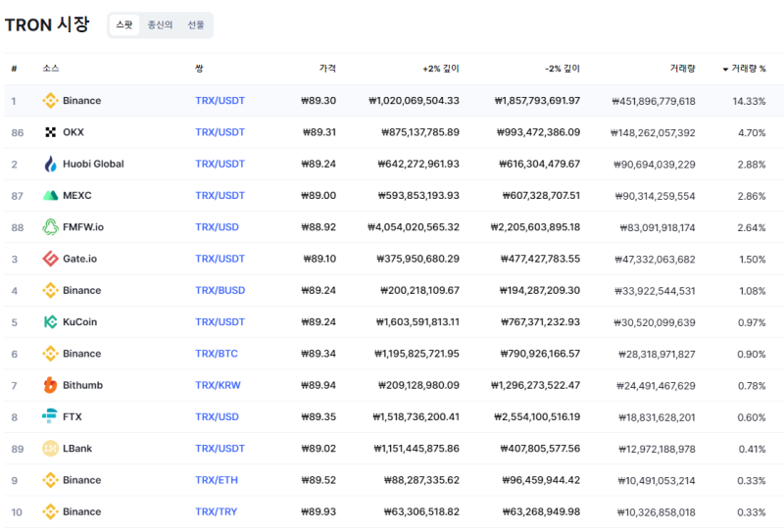
Task: Click the Huobi Global exchange name
Action: click(93, 164)
